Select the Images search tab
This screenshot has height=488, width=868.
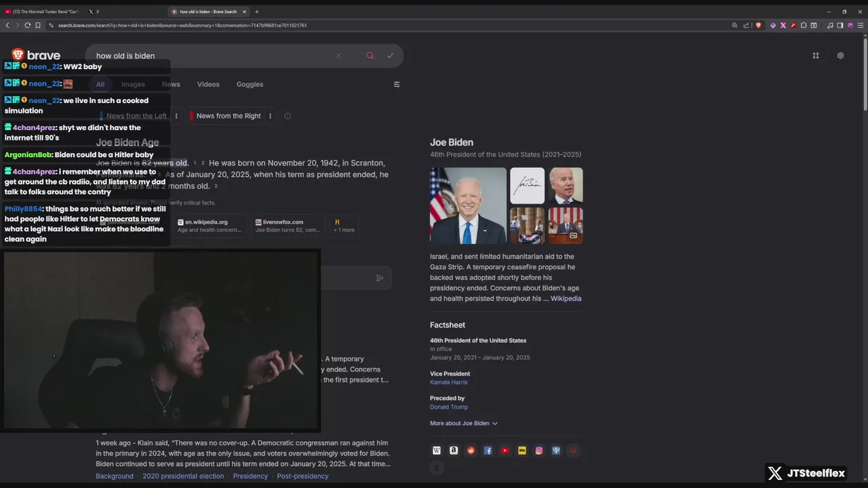pyautogui.click(x=133, y=84)
